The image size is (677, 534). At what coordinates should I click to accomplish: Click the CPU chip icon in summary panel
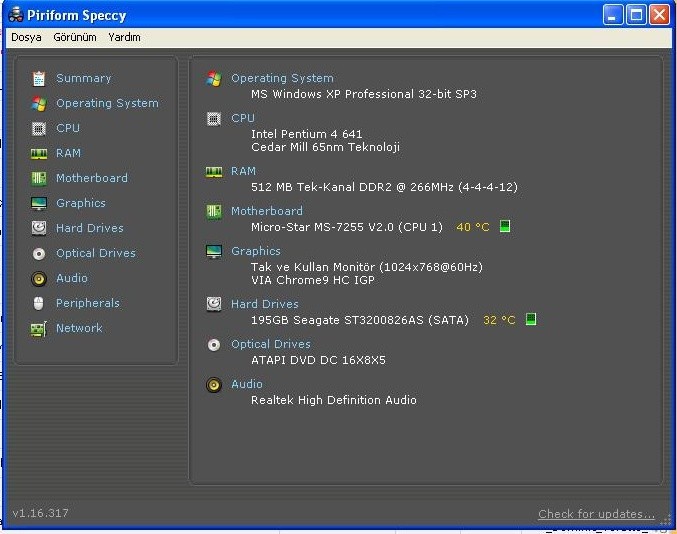point(214,118)
